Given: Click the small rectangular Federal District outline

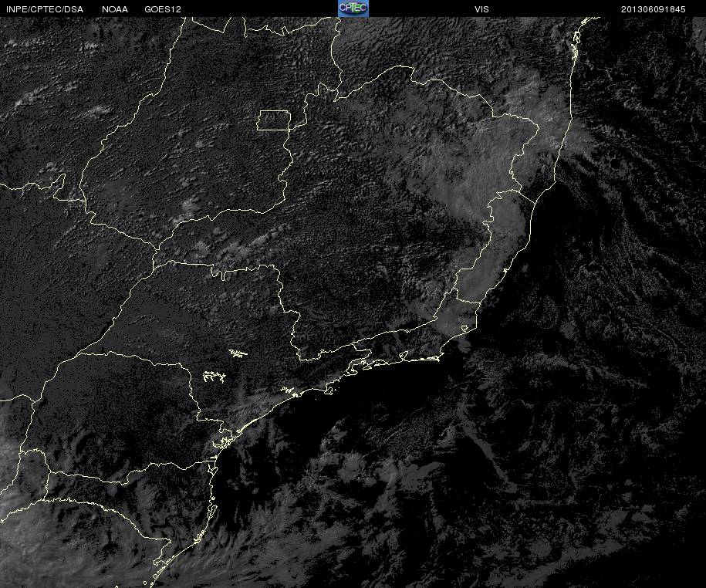Looking at the screenshot, I should pos(274,120).
